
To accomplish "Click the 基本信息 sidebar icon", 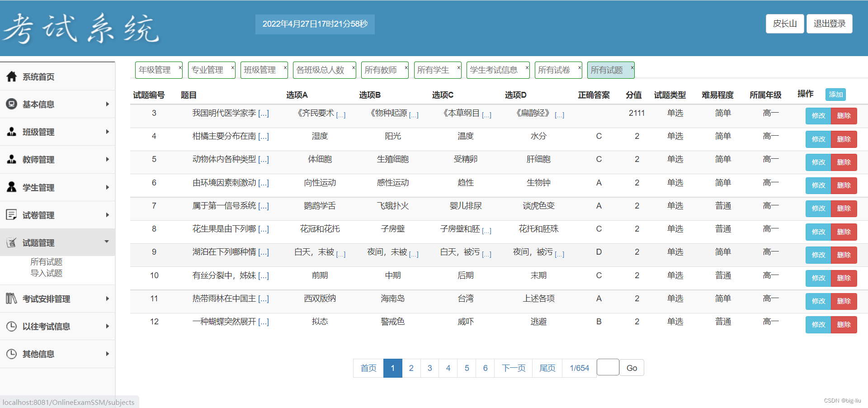I will click(12, 104).
